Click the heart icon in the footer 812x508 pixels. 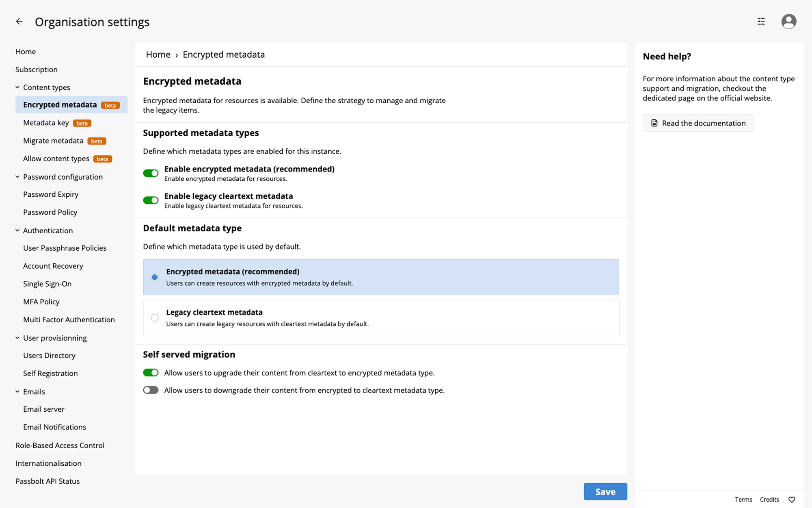pos(791,499)
